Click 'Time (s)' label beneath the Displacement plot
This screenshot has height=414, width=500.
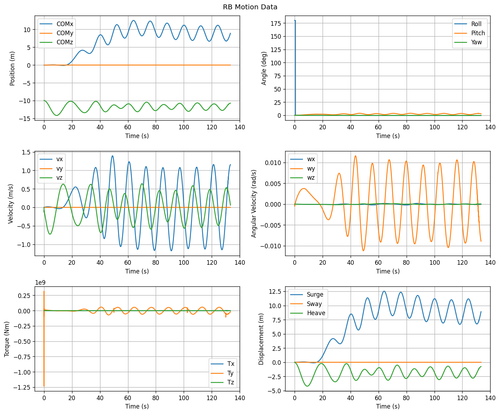(388, 406)
